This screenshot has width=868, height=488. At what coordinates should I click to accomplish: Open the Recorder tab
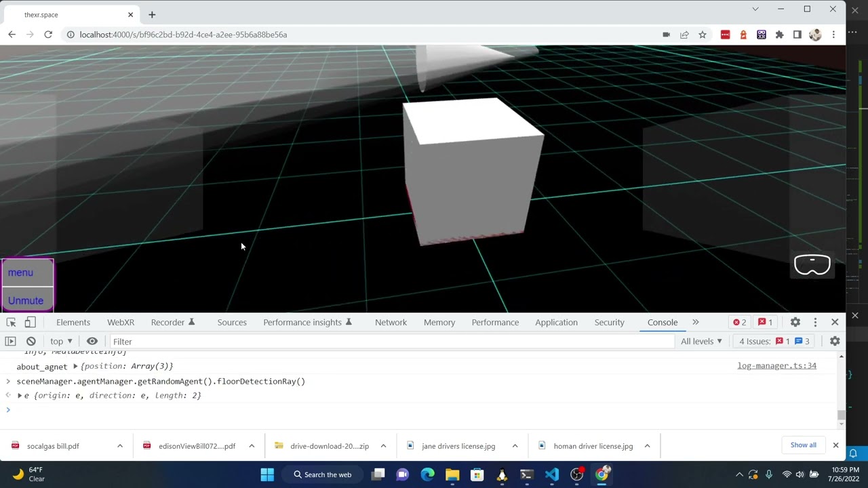[173, 322]
